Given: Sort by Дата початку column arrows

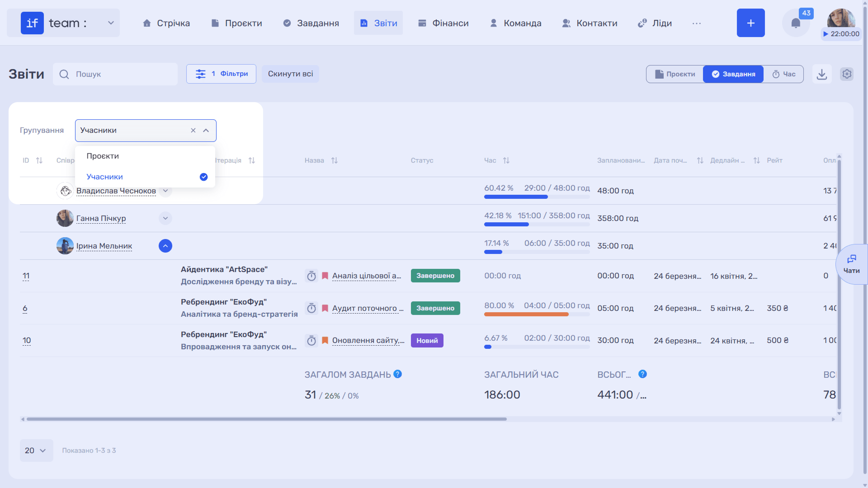Looking at the screenshot, I should (700, 160).
